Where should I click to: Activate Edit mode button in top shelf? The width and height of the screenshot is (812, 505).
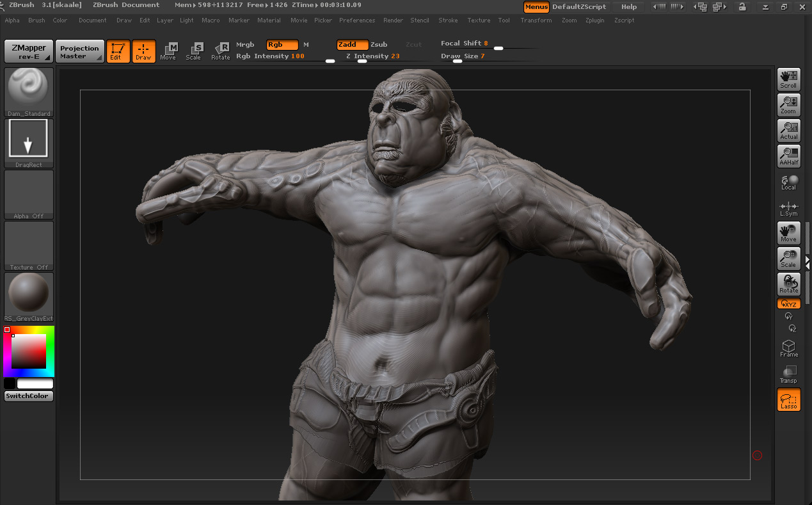118,51
